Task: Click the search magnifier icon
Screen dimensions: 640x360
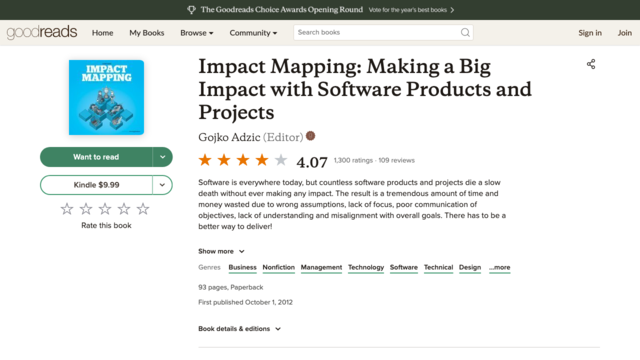Action: tap(465, 33)
